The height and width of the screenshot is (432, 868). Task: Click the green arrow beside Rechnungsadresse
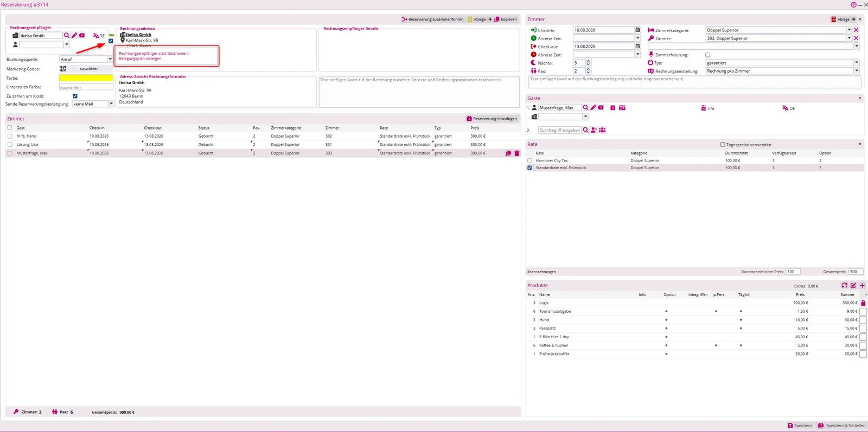point(111,35)
